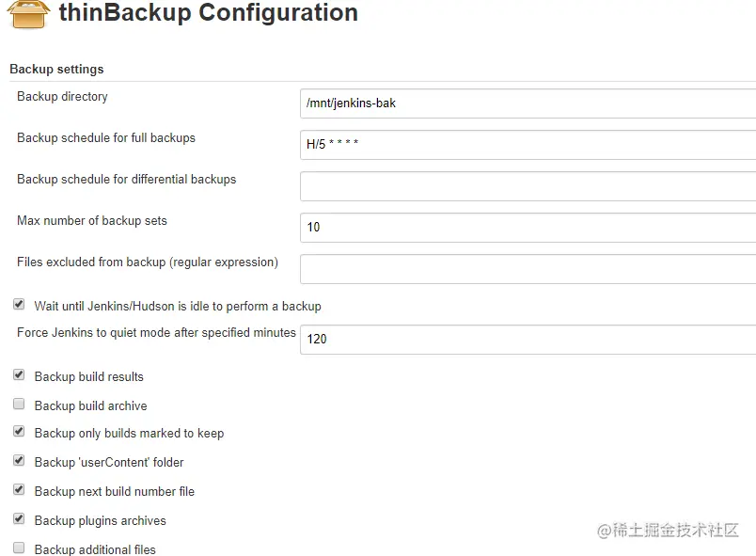Disable "Backup only builds marked to keep"

18,432
